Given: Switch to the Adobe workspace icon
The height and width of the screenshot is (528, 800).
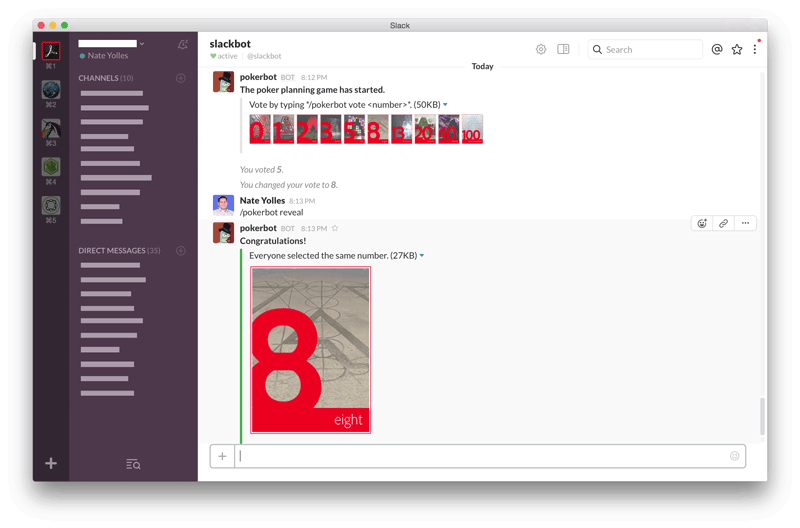Looking at the screenshot, I should [x=51, y=51].
